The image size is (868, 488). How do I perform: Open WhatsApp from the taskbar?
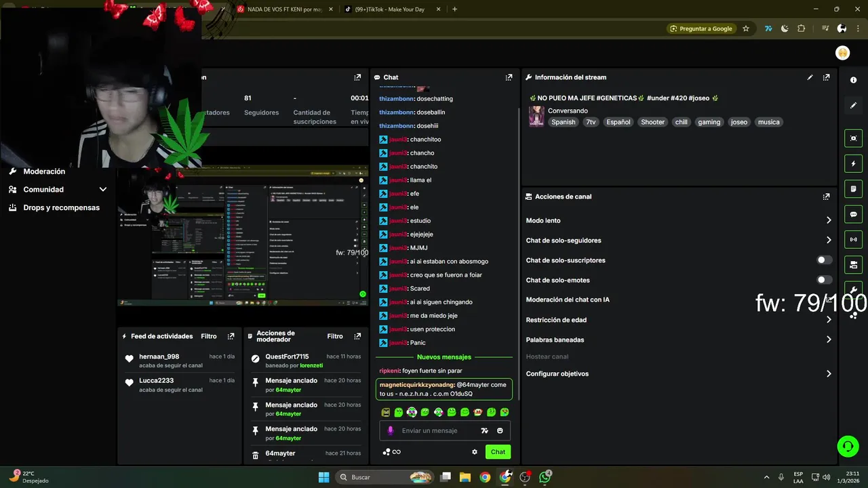[545, 477]
